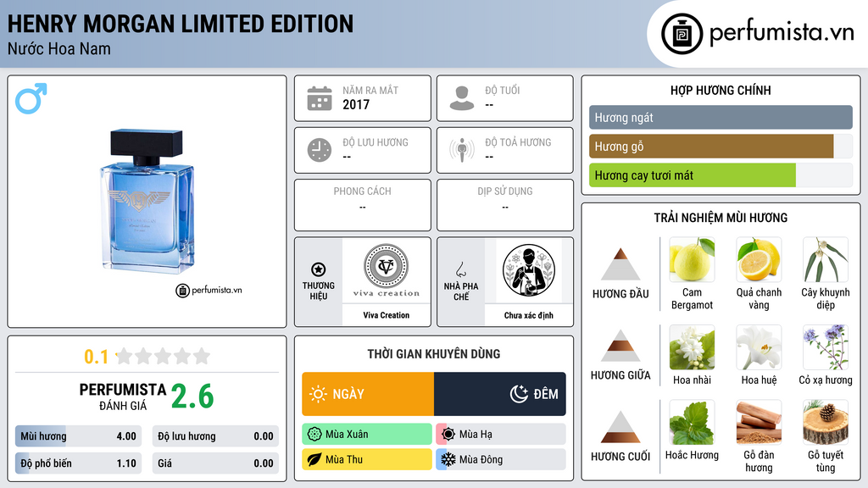Click the Độ phổ biến 1.10 score bar
Image resolution: width=868 pixels, height=488 pixels.
(x=78, y=463)
